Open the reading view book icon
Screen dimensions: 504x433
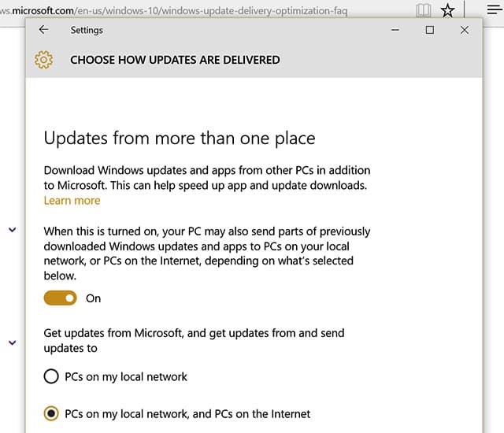click(424, 10)
